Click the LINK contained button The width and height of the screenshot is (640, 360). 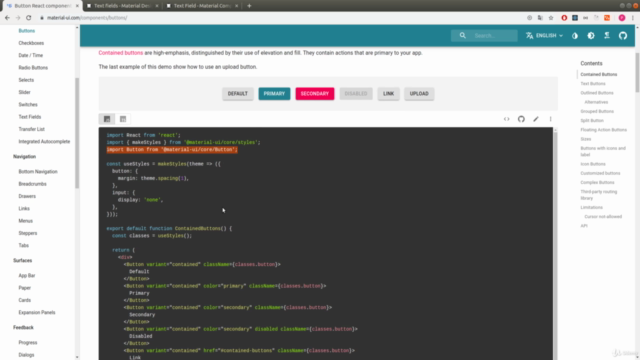(388, 94)
